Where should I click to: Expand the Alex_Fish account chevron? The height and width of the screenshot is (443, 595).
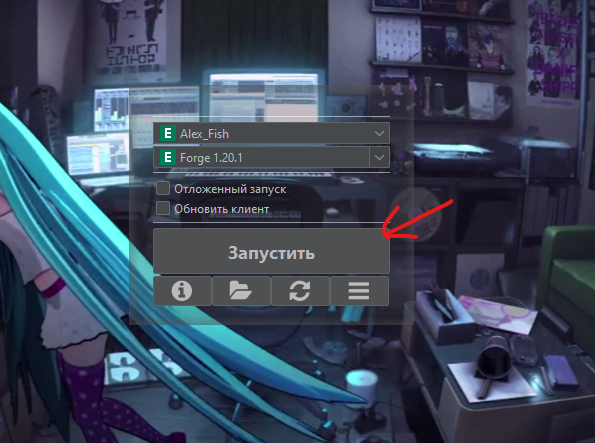(x=379, y=134)
